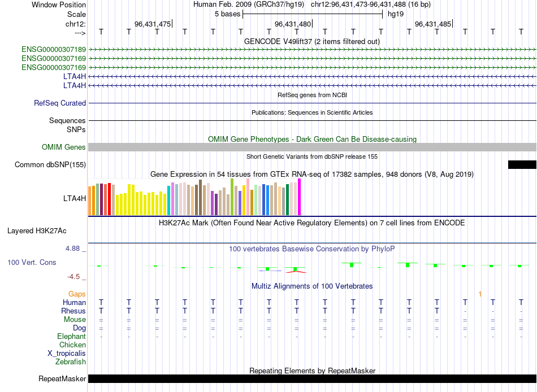Viewport: 537px width, 392px height.
Task: Open Repeating Elements by RepeatMasker title
Action: click(312, 371)
